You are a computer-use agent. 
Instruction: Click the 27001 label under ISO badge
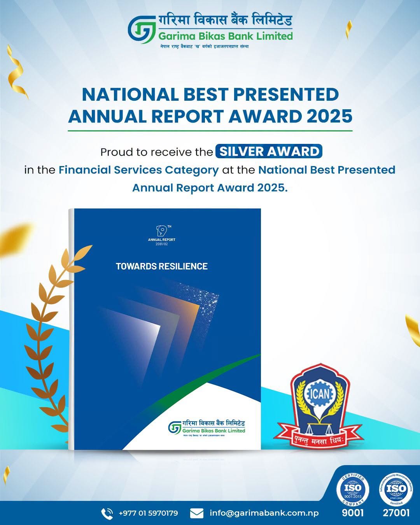click(396, 513)
